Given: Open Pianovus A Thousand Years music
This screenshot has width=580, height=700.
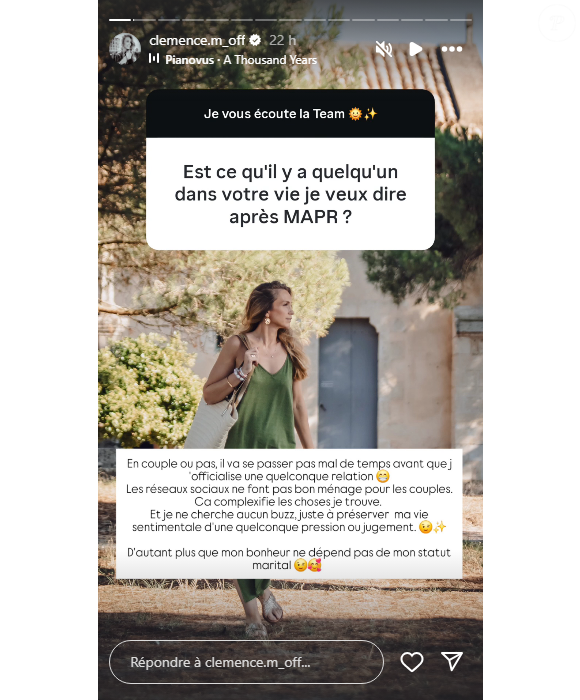Looking at the screenshot, I should point(241,59).
